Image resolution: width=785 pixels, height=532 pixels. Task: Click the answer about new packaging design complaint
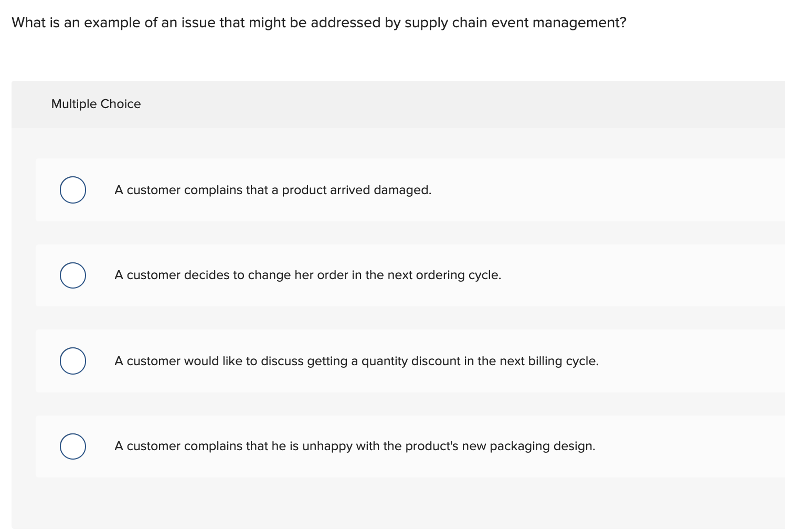tap(355, 446)
